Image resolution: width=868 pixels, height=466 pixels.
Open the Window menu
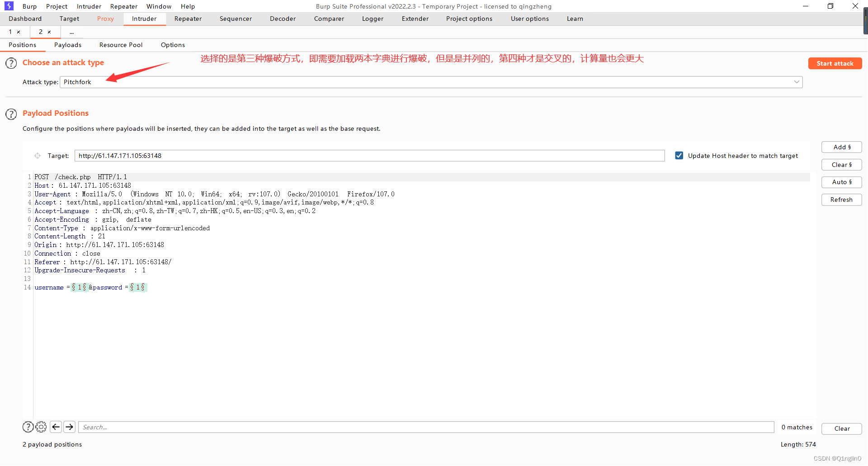[159, 6]
